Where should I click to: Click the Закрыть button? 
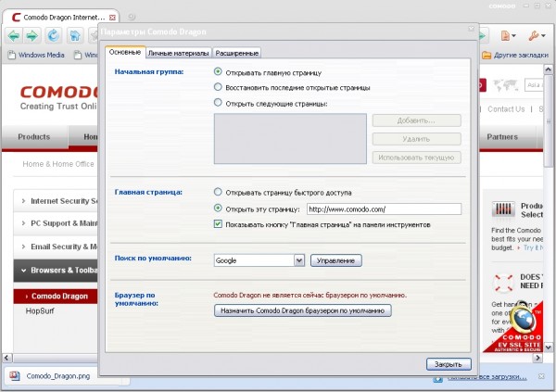pos(449,364)
